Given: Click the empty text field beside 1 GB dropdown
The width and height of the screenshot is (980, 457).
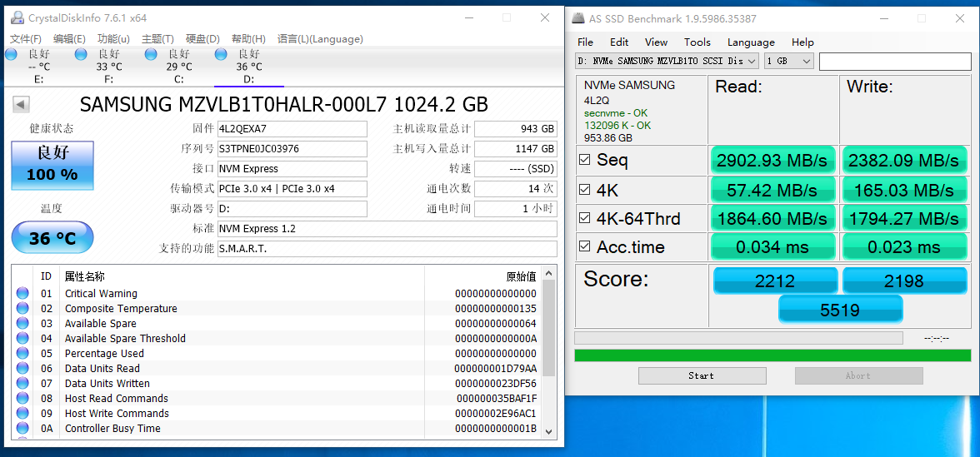Looking at the screenshot, I should [x=895, y=62].
